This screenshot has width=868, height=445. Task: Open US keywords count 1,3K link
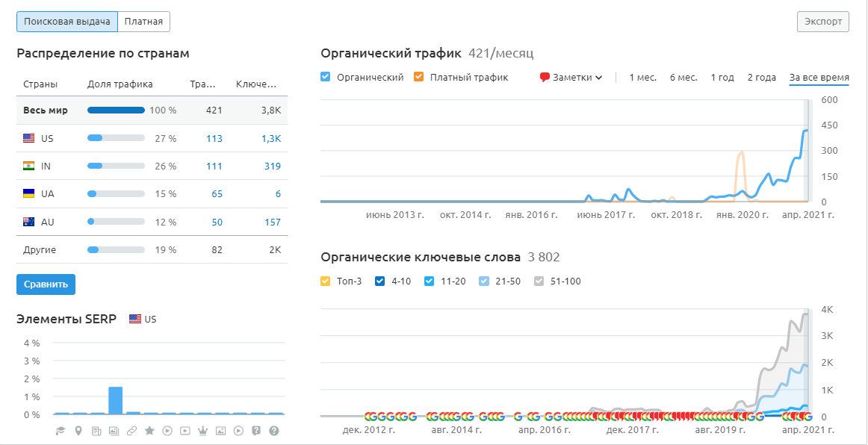(x=271, y=138)
